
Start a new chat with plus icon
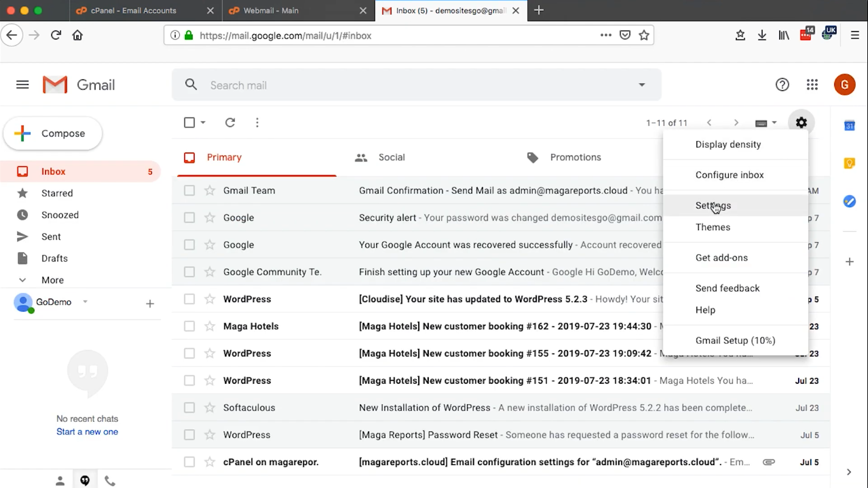pyautogui.click(x=150, y=304)
